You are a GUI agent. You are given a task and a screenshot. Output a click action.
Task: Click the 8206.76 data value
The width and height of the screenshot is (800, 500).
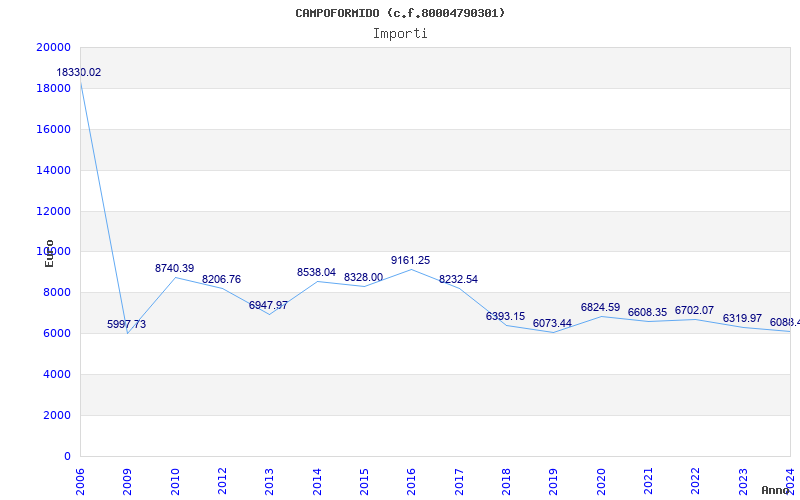(221, 280)
